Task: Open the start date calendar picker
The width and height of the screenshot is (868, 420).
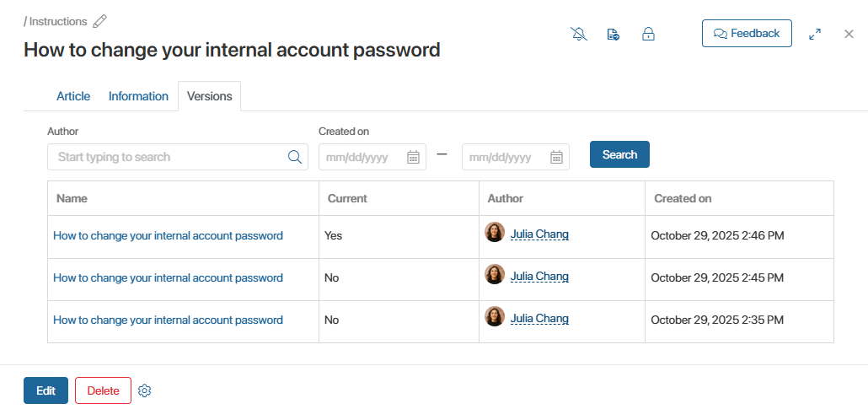Action: 414,157
